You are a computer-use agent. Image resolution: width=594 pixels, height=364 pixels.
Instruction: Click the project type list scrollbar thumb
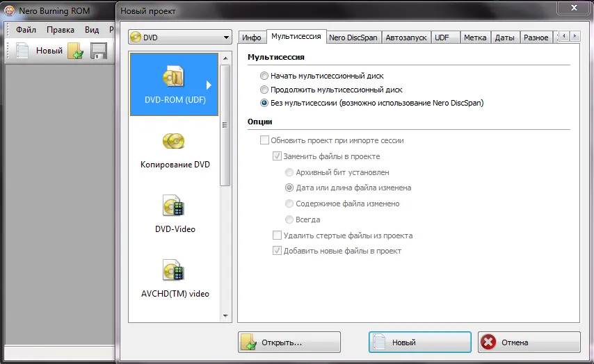pyautogui.click(x=225, y=125)
